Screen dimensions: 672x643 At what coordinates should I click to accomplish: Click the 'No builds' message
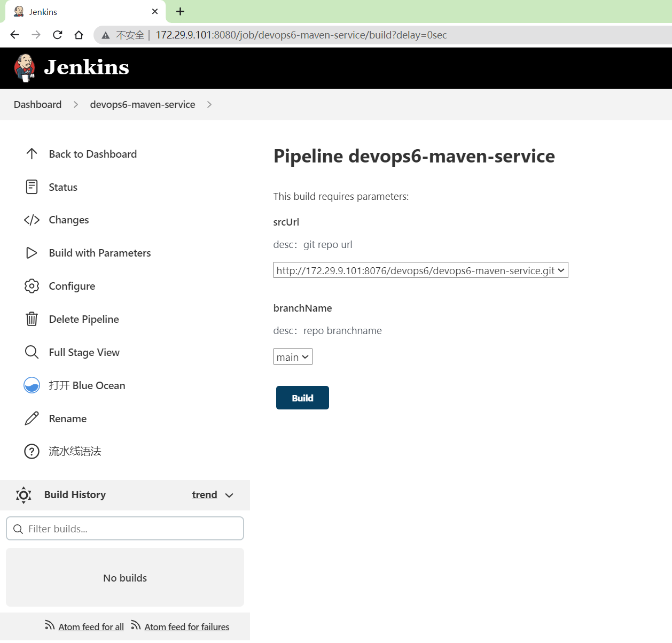pyautogui.click(x=125, y=578)
